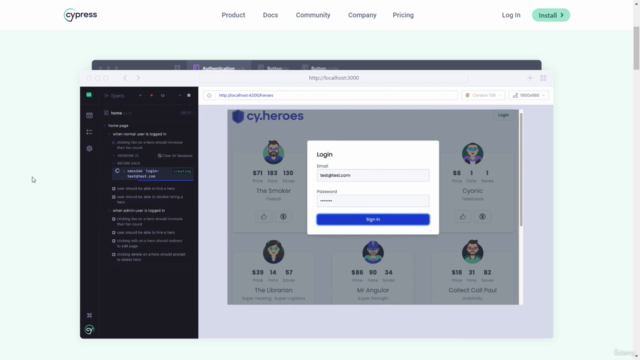Click the localhost:3000 address bar

pyautogui.click(x=333, y=78)
